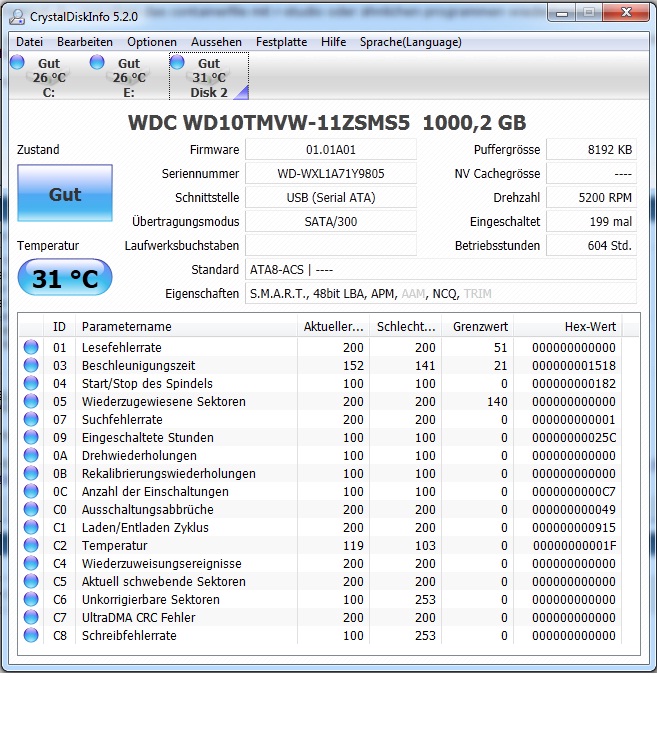
Task: Open the Festplatte menu
Action: click(x=281, y=42)
